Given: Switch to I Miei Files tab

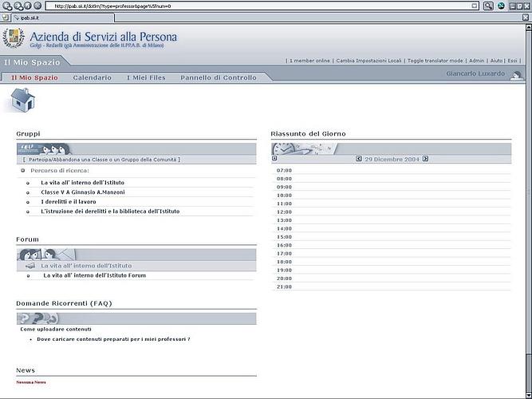Looking at the screenshot, I should click(146, 77).
